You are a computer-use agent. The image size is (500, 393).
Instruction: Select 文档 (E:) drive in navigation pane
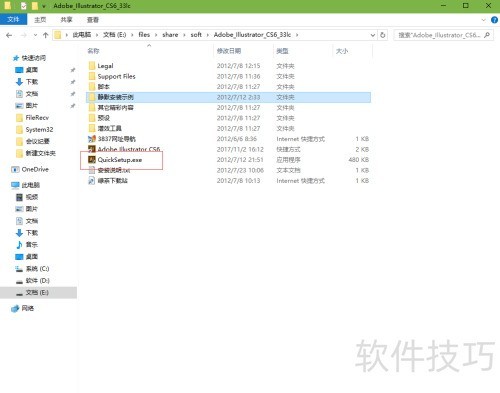point(37,293)
